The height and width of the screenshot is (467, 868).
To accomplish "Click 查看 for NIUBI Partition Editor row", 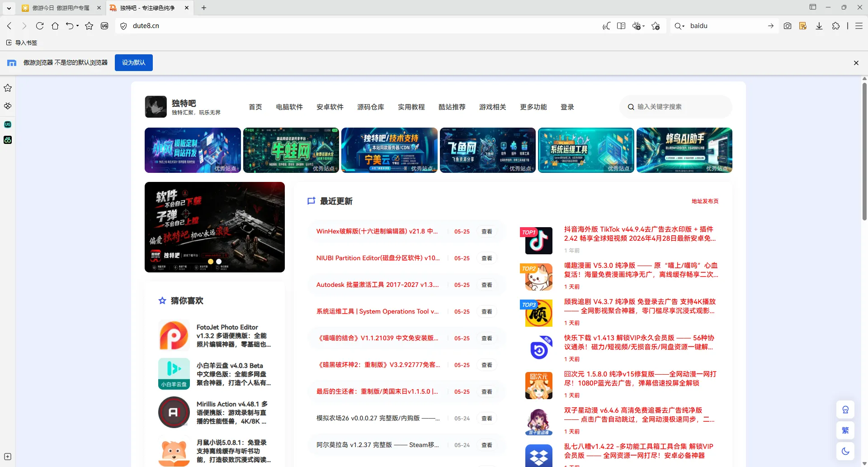I will click(487, 258).
